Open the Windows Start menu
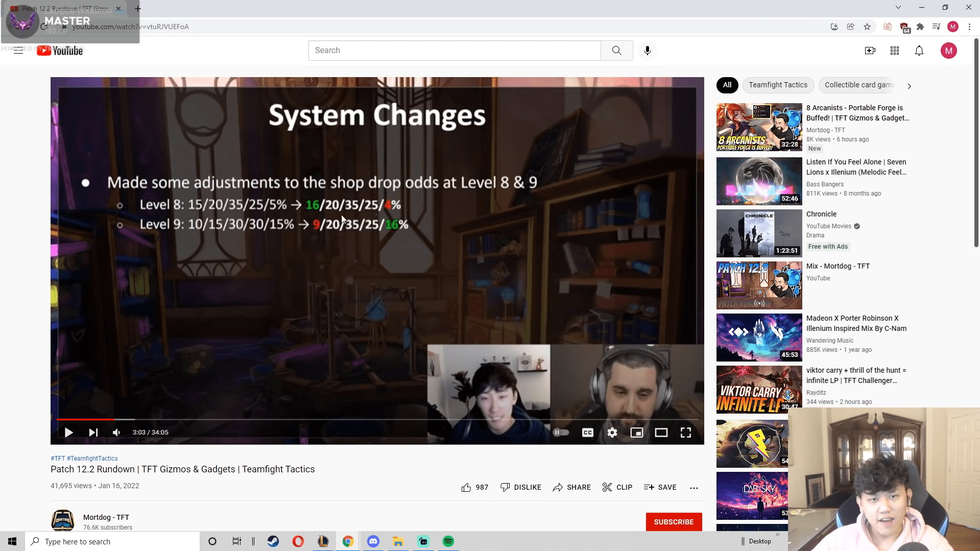The height and width of the screenshot is (551, 980). coord(12,541)
